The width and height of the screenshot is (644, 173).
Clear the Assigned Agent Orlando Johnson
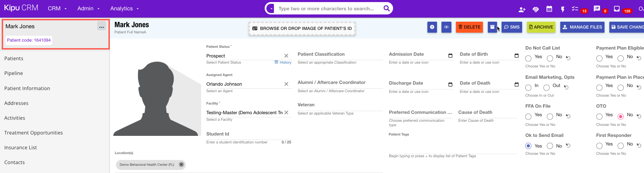click(x=286, y=84)
